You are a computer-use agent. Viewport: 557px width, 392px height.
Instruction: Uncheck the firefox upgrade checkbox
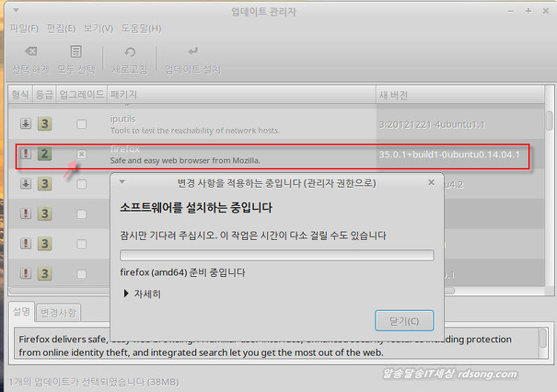82,154
